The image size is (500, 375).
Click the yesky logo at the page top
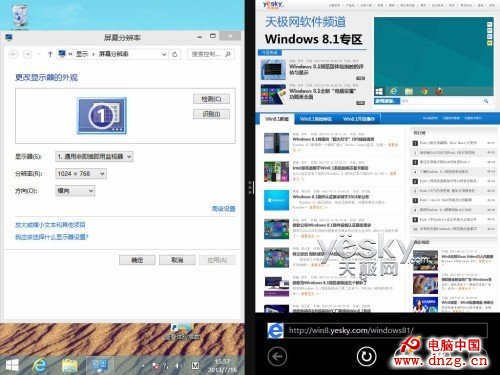(x=273, y=4)
